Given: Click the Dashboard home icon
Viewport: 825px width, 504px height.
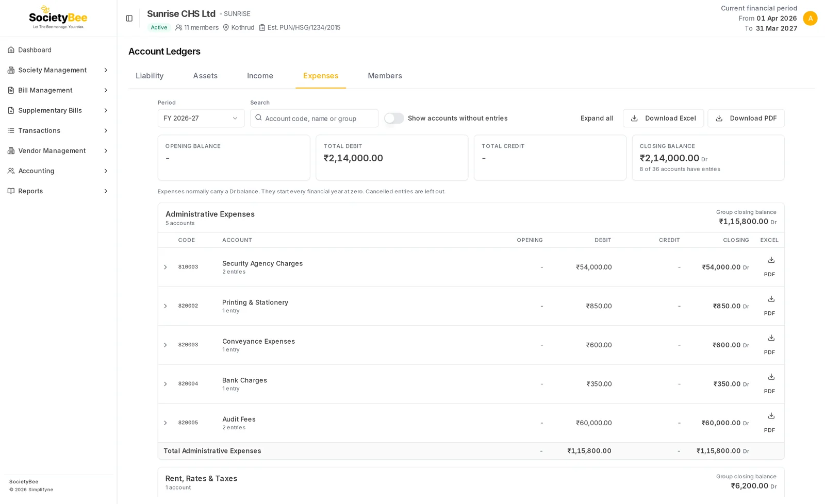Looking at the screenshot, I should click(x=11, y=50).
